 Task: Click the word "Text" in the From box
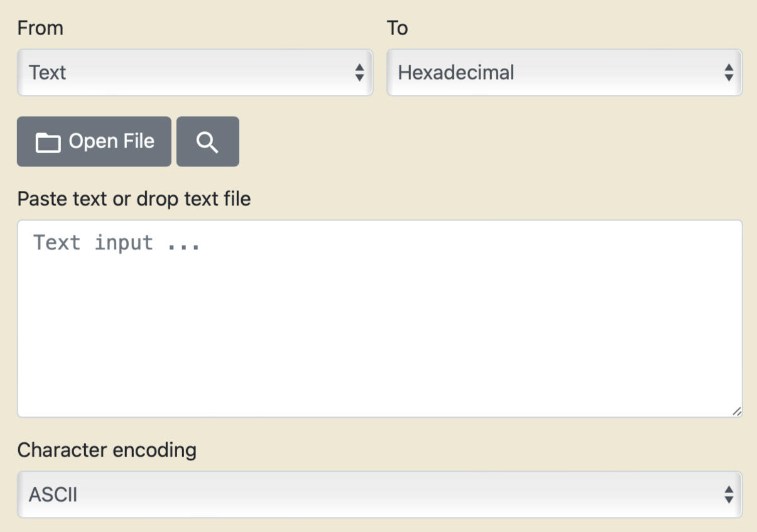[47, 73]
